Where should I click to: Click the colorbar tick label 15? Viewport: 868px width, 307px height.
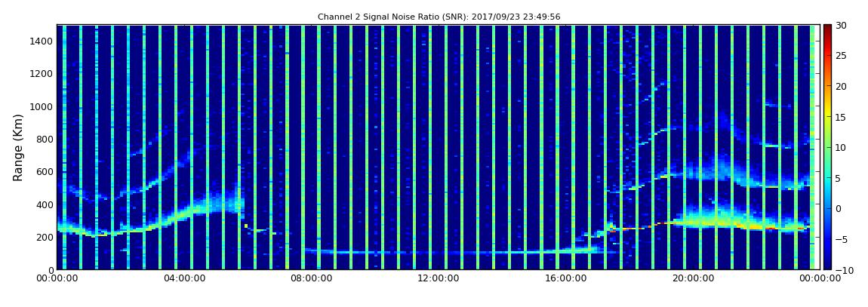[x=841, y=117]
